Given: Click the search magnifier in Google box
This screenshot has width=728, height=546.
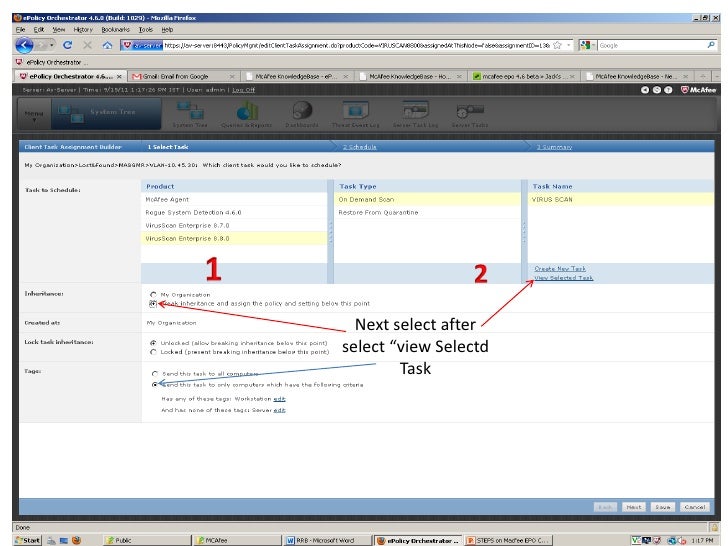Looking at the screenshot, I should (x=711, y=45).
